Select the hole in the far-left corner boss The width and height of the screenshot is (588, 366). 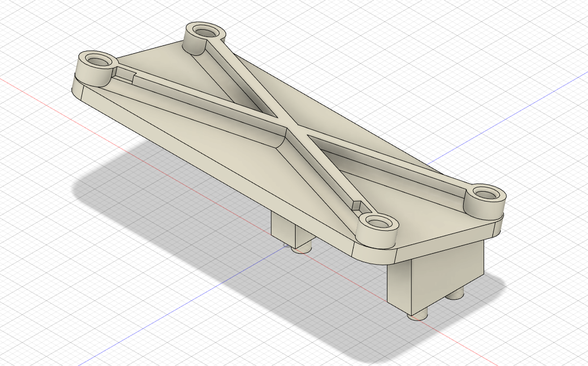(98, 60)
